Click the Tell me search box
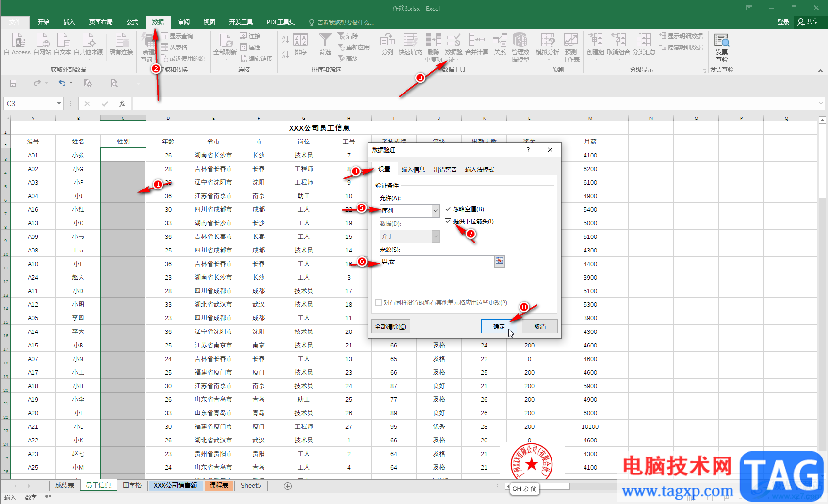828x504 pixels. pos(341,22)
